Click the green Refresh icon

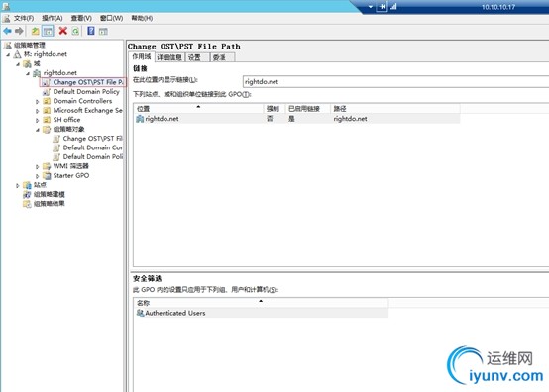(75, 31)
